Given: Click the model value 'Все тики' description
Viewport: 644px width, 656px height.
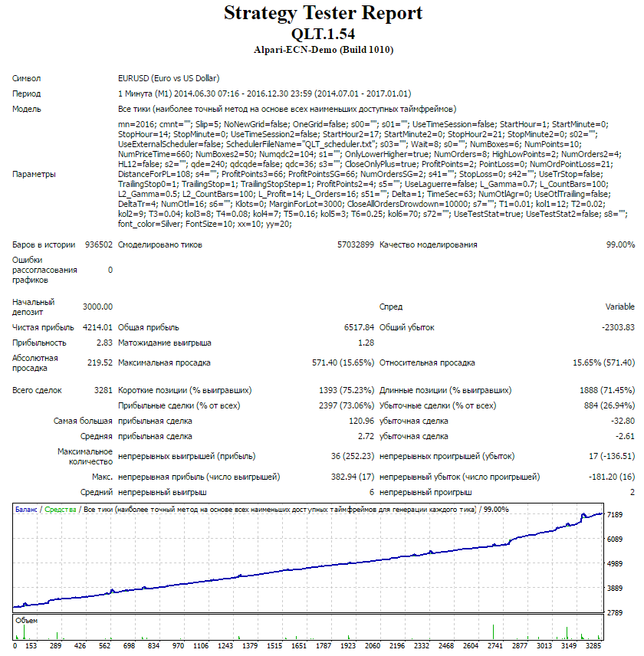Looking at the screenshot, I should [x=287, y=109].
